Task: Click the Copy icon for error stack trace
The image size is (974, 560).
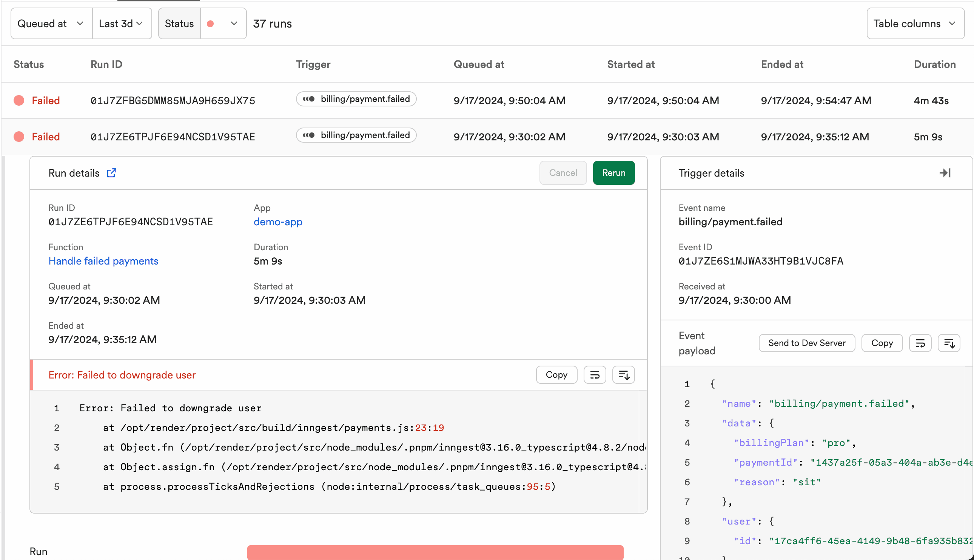Action: (556, 375)
